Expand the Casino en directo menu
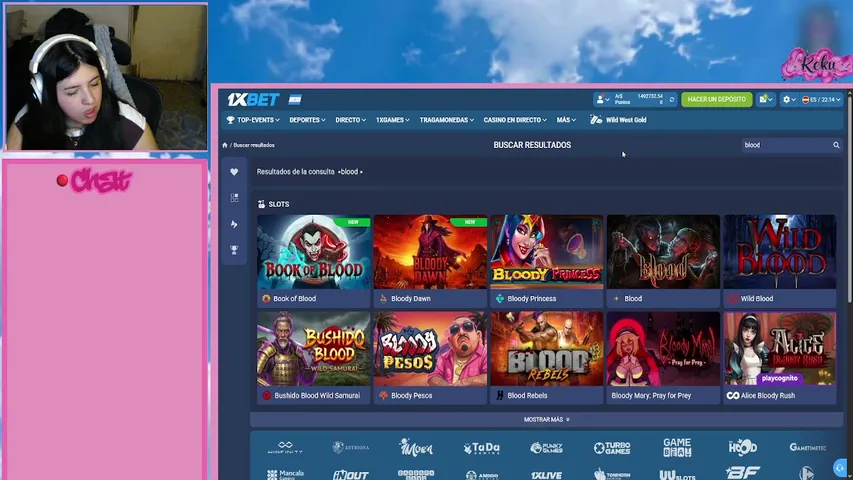Image resolution: width=853 pixels, height=480 pixels. click(515, 120)
